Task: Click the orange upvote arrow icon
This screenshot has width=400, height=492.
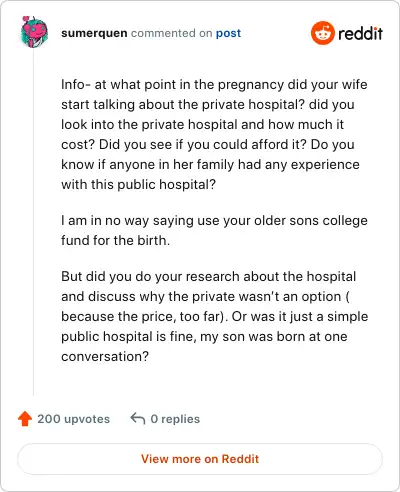Action: pyautogui.click(x=25, y=419)
